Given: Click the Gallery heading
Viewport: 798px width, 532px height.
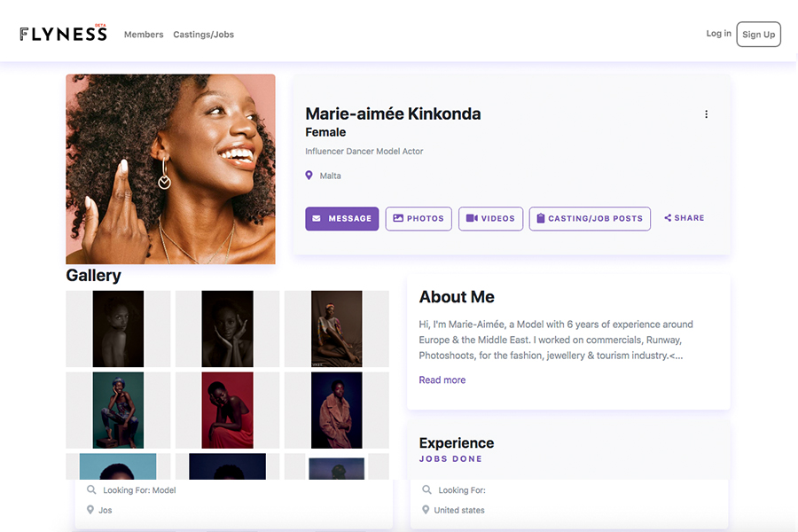Looking at the screenshot, I should coord(94,276).
